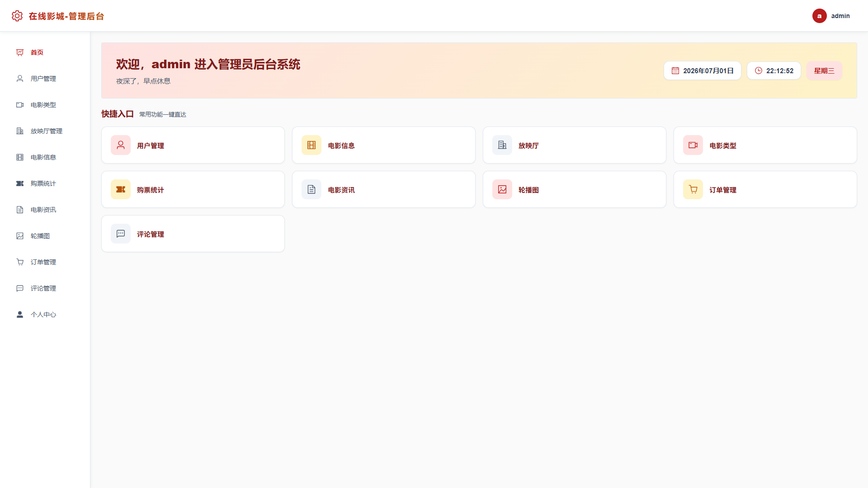Click the 在线影城-管理后台 title

66,16
